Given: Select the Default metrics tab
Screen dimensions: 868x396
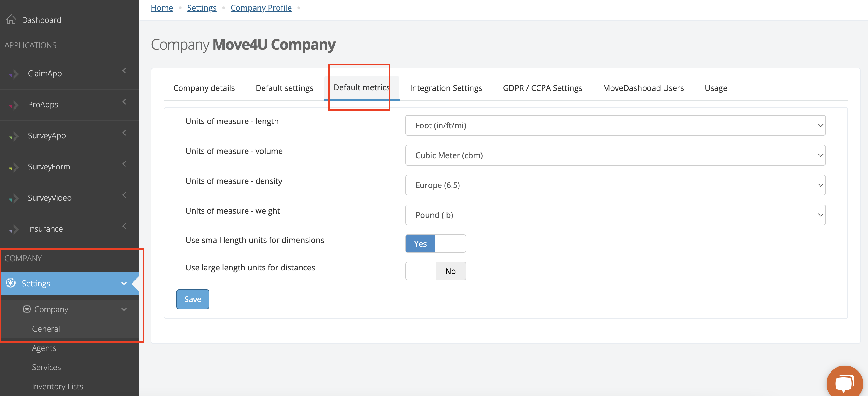Looking at the screenshot, I should point(362,87).
